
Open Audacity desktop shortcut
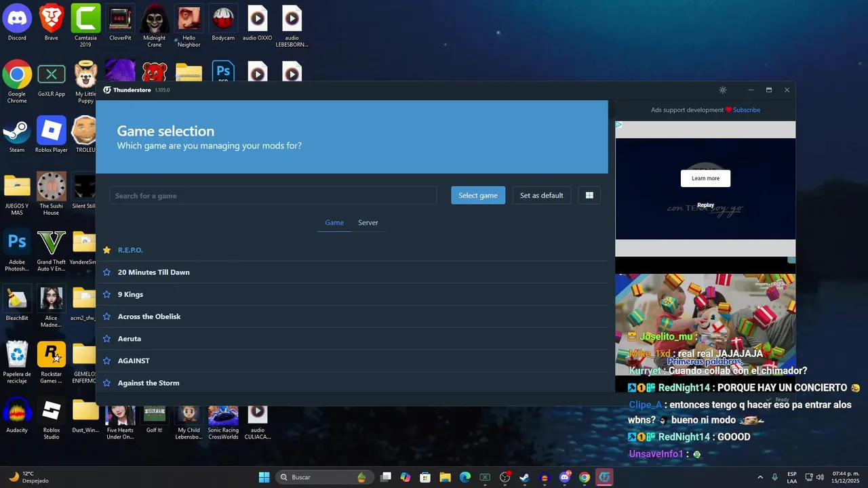17,414
